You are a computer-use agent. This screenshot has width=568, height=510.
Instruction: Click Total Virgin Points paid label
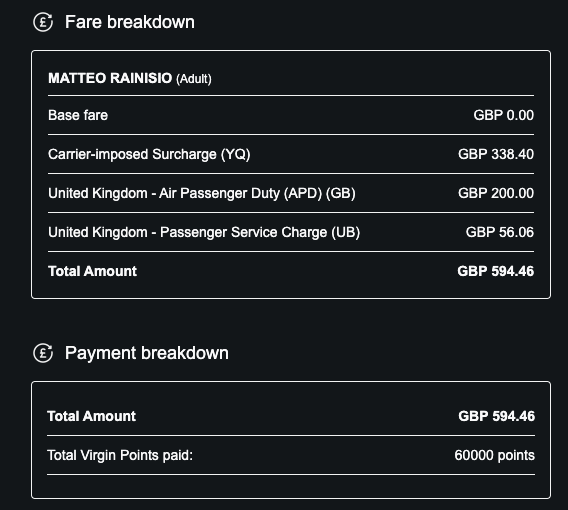point(120,455)
